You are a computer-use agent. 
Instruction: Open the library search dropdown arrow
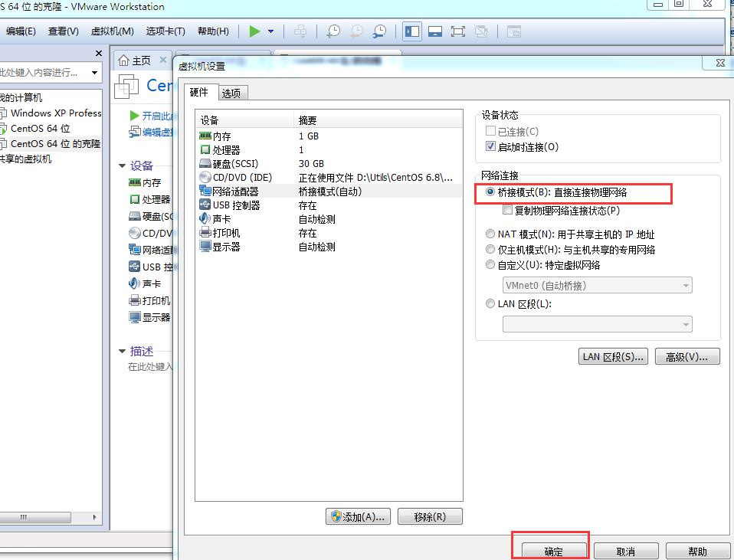tap(94, 73)
